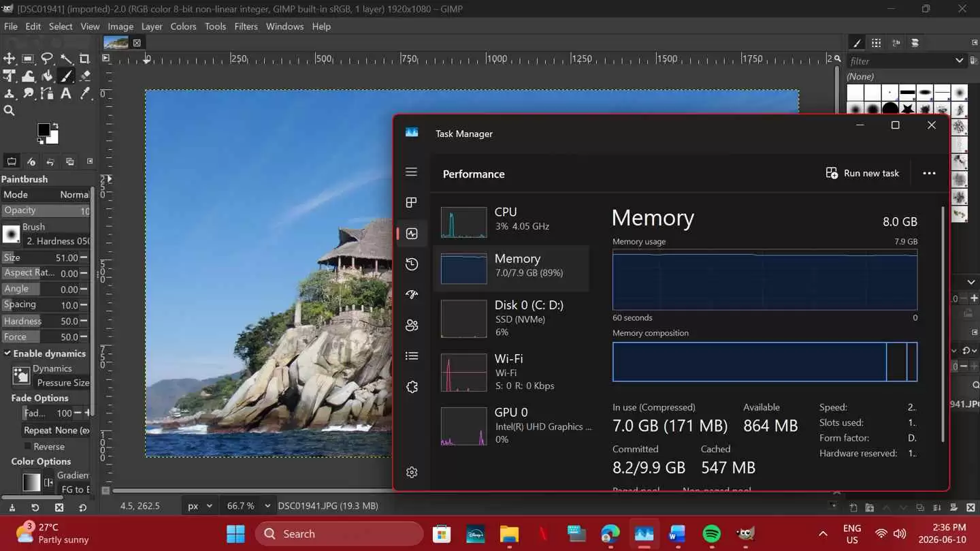Image resolution: width=980 pixels, height=551 pixels.
Task: Adjust the Hardness slider
Action: click(46, 321)
